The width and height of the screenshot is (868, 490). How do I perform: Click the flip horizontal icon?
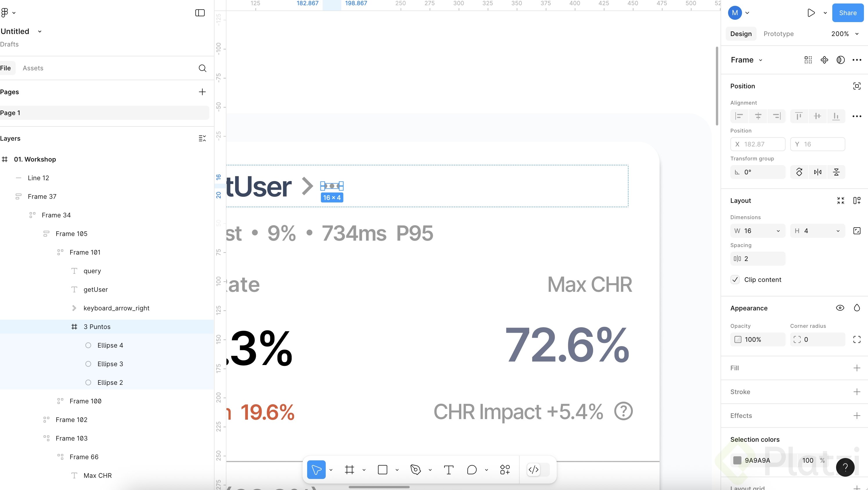817,172
